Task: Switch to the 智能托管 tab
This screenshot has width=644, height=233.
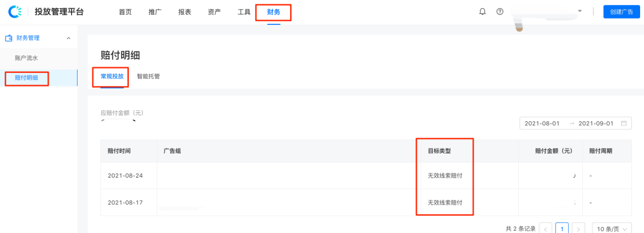Action: [148, 77]
